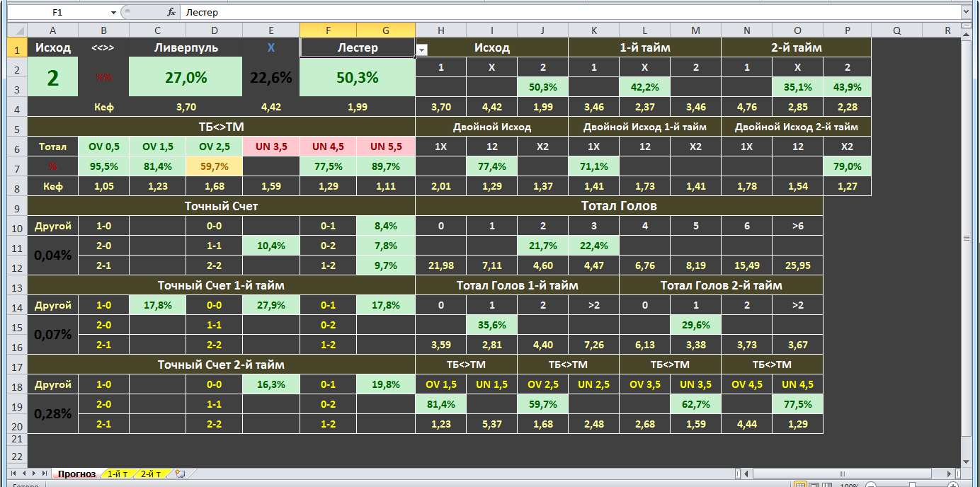Select the 79,0% cell

coord(846,166)
